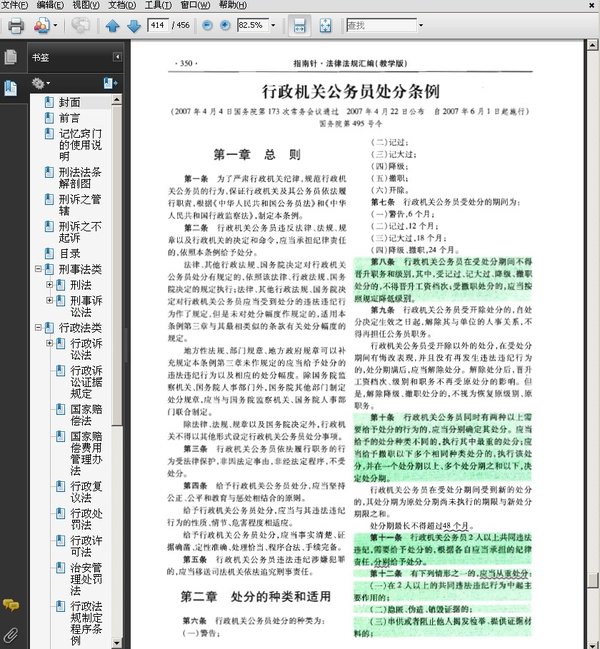Expand the 刑法 bookmark node
This screenshot has width=600, height=649.
49,285
